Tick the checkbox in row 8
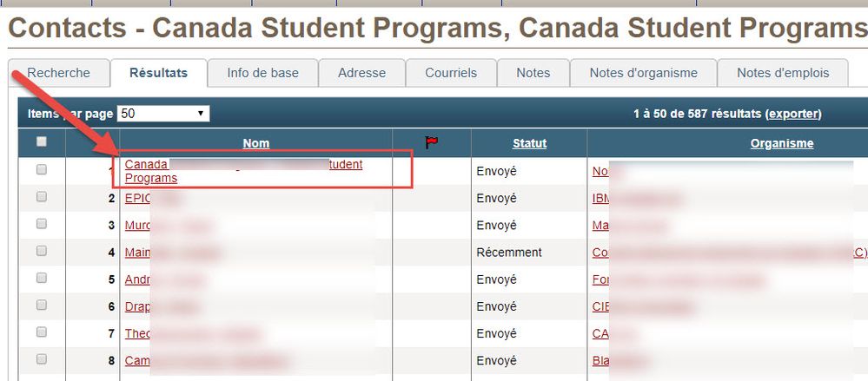Viewport: 868px width, 381px height. [42, 359]
